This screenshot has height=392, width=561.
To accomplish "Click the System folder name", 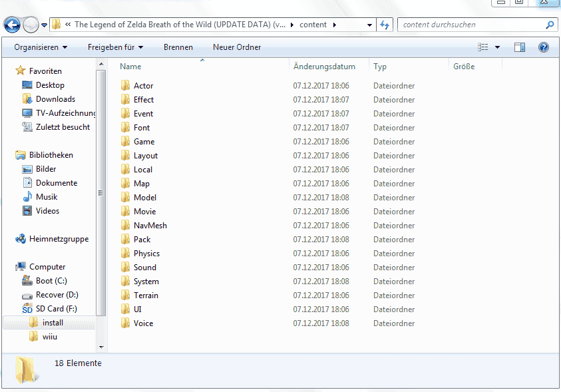I will tap(146, 282).
